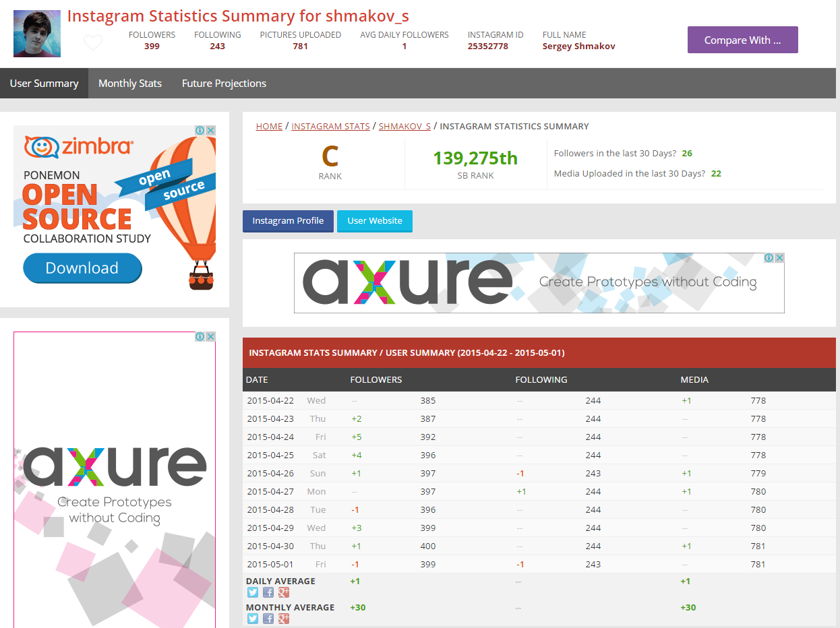Go to the HOME breadcrumb link

(x=269, y=126)
